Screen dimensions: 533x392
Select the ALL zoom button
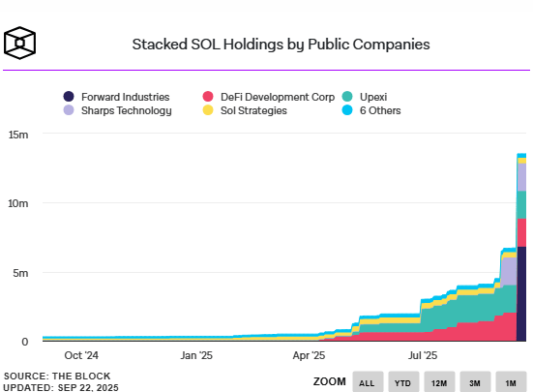point(368,382)
